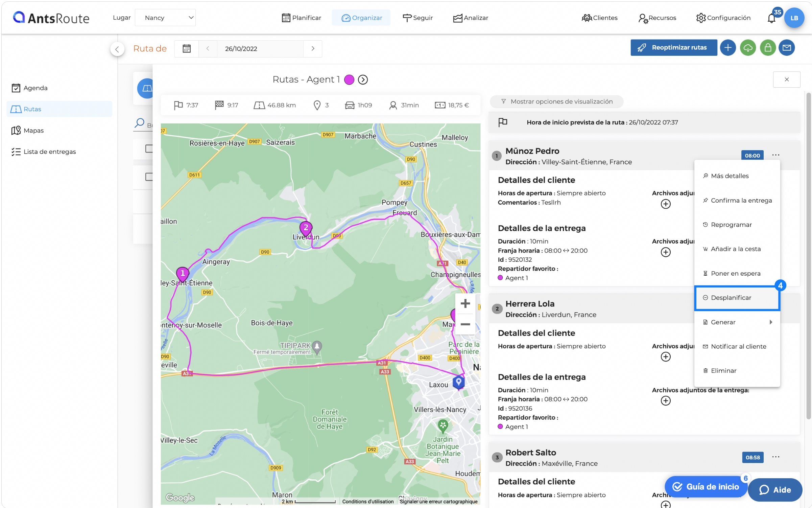Add client attachment for Mūnoz Pedro
812x508 pixels.
pos(666,204)
